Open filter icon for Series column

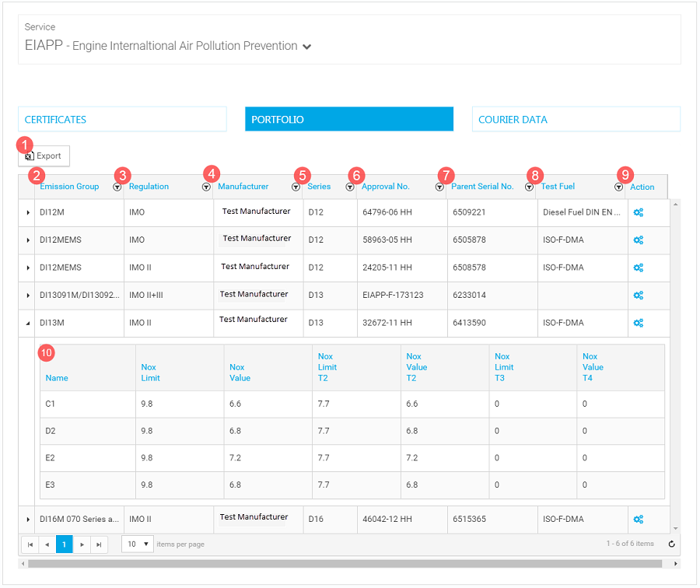349,187
